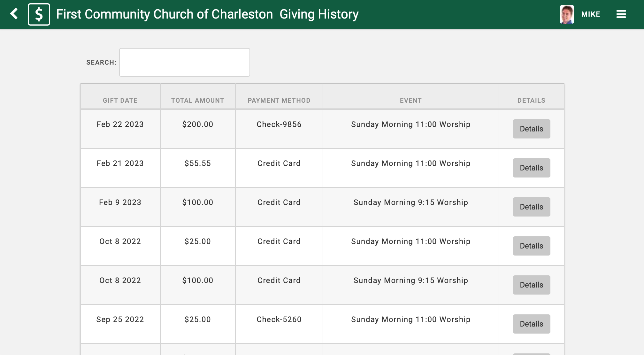Open Details for Sep 25 2022 gift

tap(532, 324)
